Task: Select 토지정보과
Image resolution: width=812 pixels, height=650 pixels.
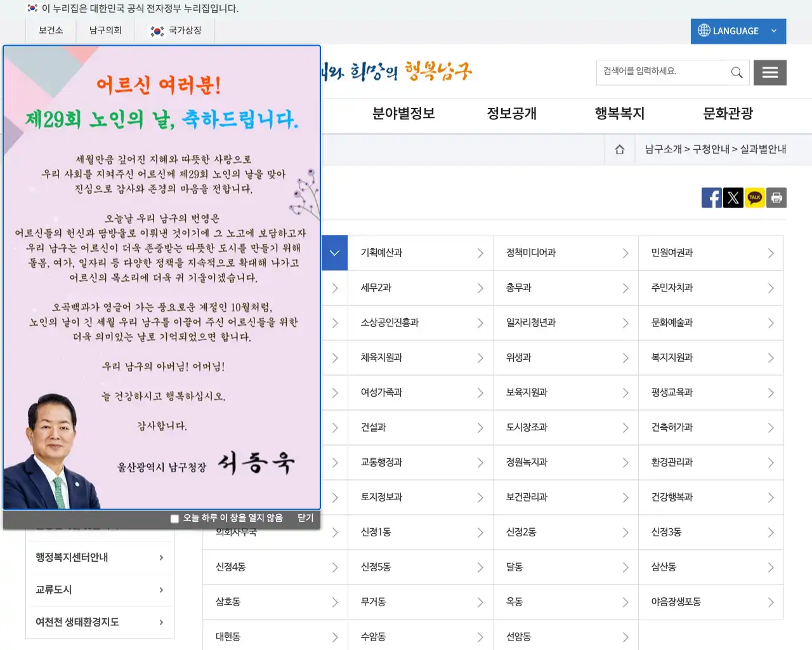Action: pos(421,497)
